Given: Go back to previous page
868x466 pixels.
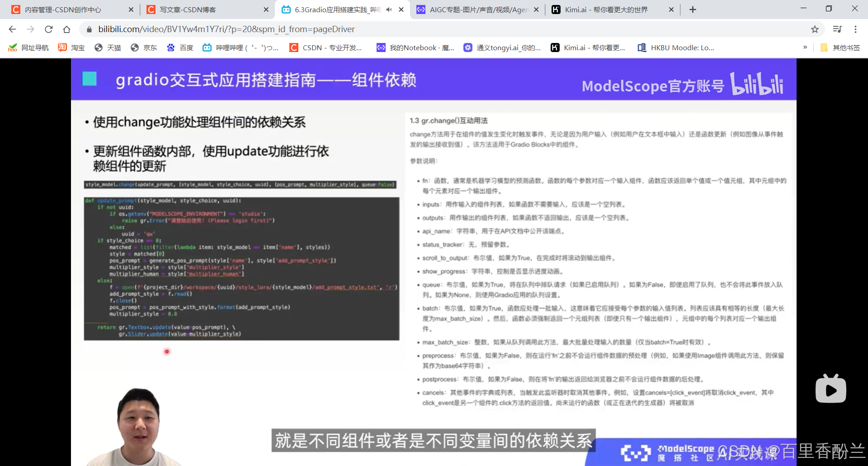Looking at the screenshot, I should (12, 29).
